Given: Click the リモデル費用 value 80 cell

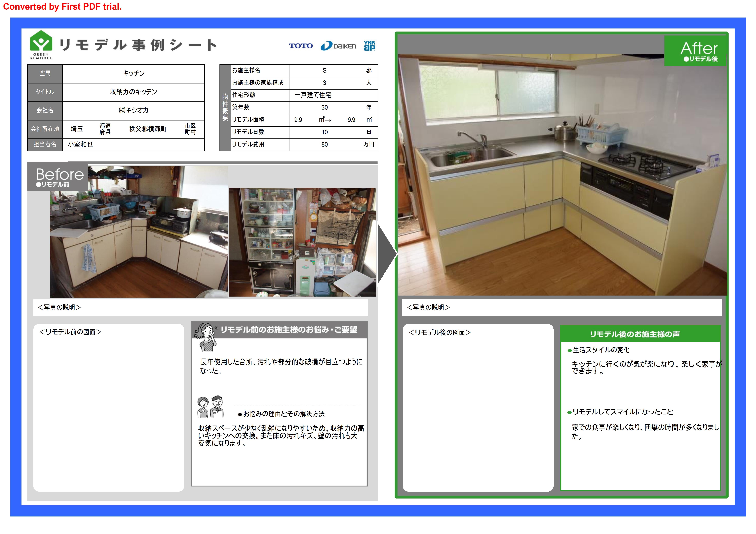Looking at the screenshot, I should click(x=324, y=144).
